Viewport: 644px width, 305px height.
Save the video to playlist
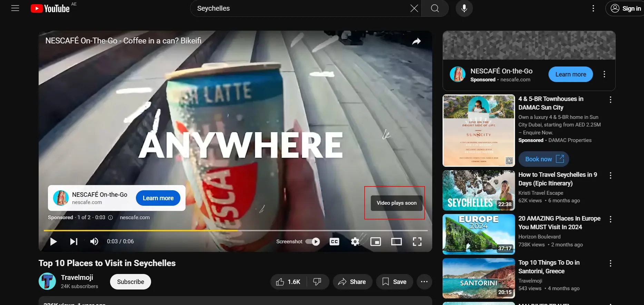point(394,282)
